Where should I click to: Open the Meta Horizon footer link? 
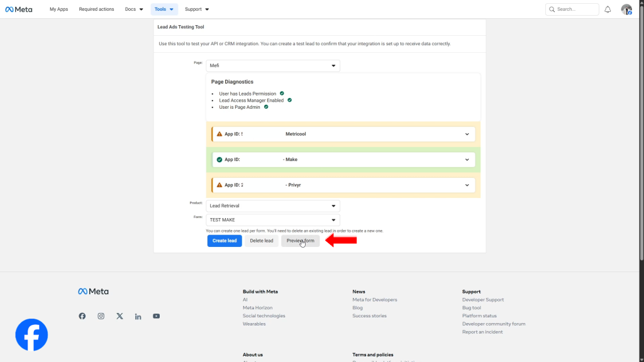257,308
